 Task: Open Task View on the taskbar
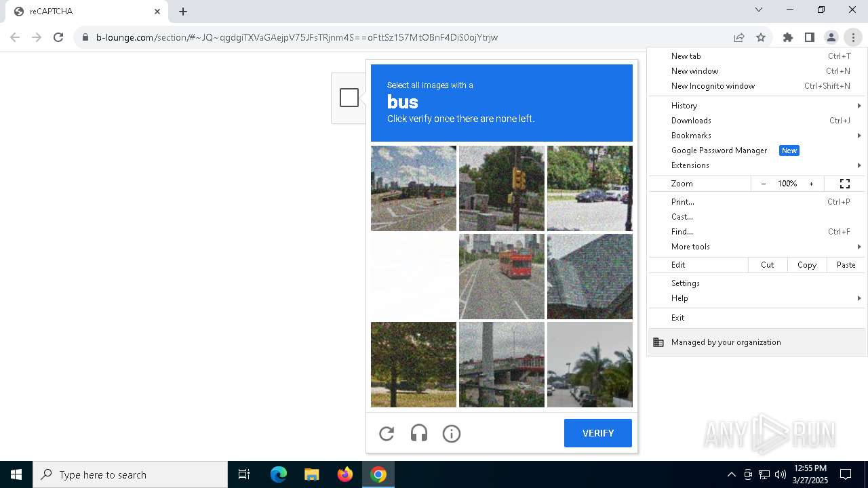tap(244, 474)
